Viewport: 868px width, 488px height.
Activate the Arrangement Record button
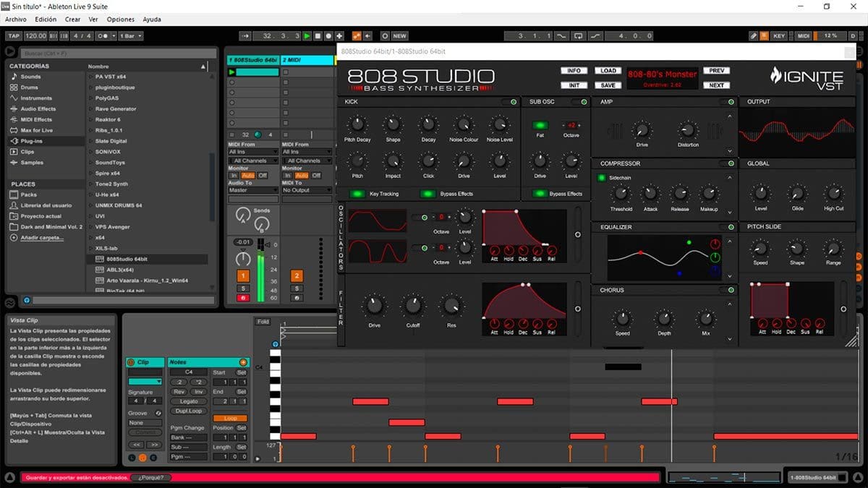[328, 35]
